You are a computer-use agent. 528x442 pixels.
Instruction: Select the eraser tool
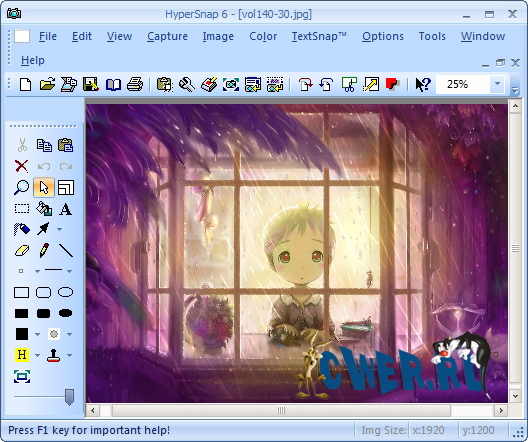pyautogui.click(x=22, y=251)
